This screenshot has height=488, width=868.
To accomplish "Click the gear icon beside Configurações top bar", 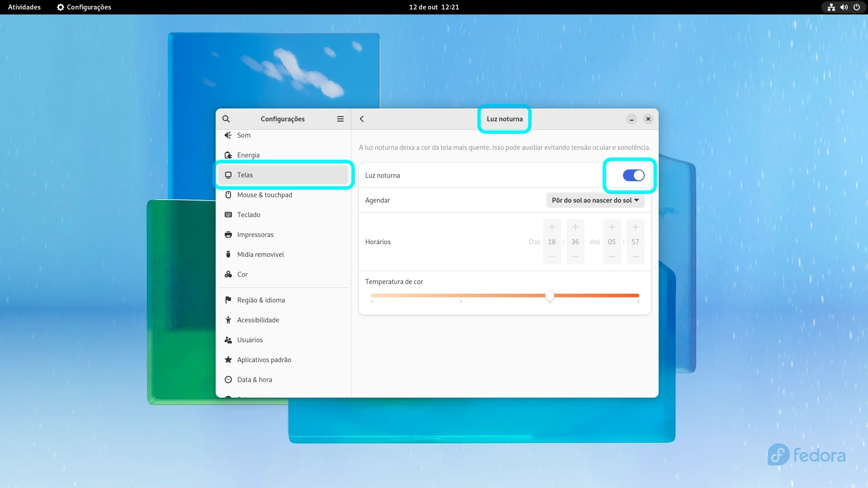I will [x=61, y=7].
